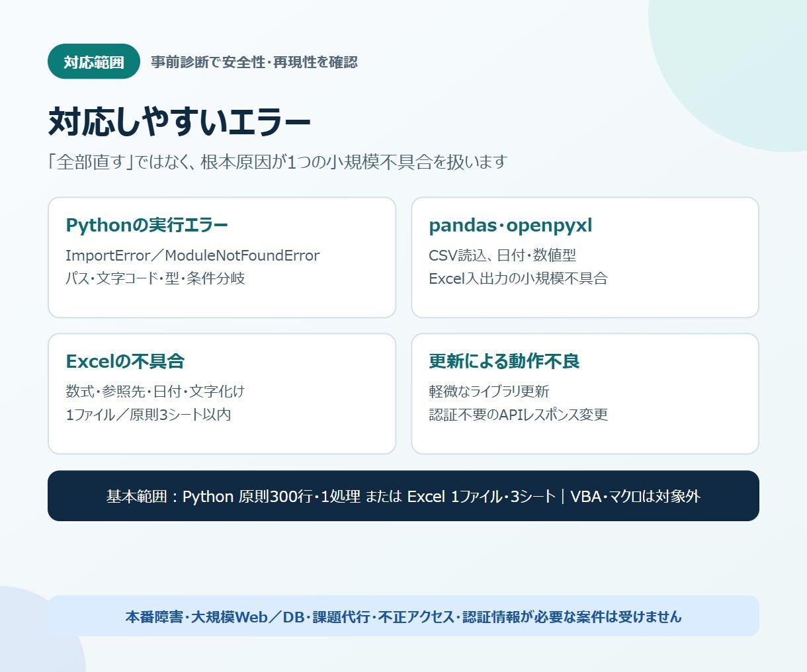807x672 pixels.
Task: Click the light blue 本番障害 notice banner
Action: pos(403,616)
